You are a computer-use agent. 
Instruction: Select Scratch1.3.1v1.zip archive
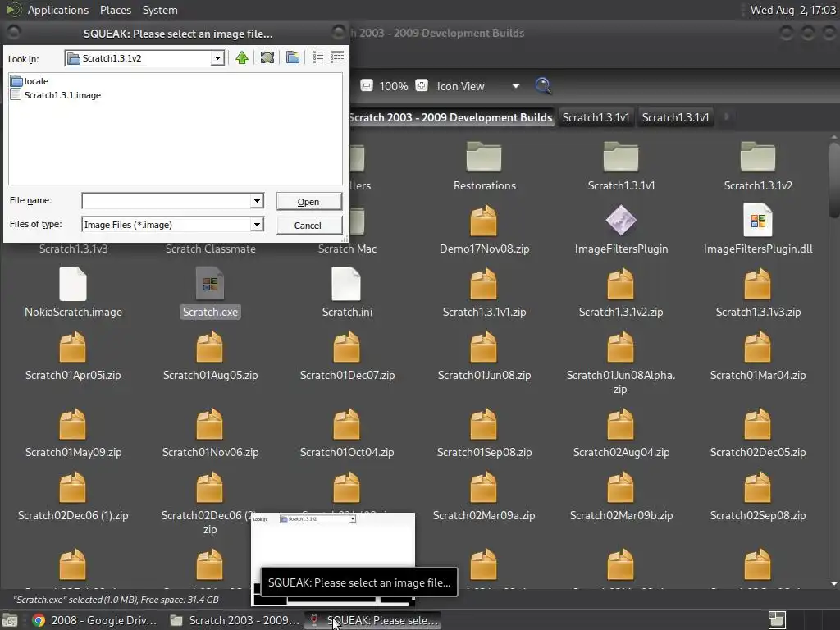tap(484, 293)
